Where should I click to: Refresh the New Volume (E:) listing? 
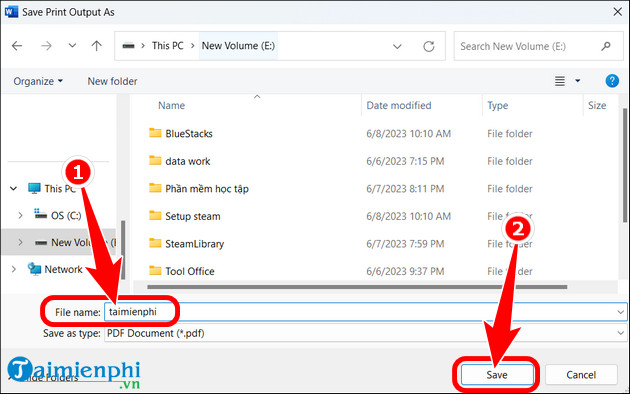429,46
